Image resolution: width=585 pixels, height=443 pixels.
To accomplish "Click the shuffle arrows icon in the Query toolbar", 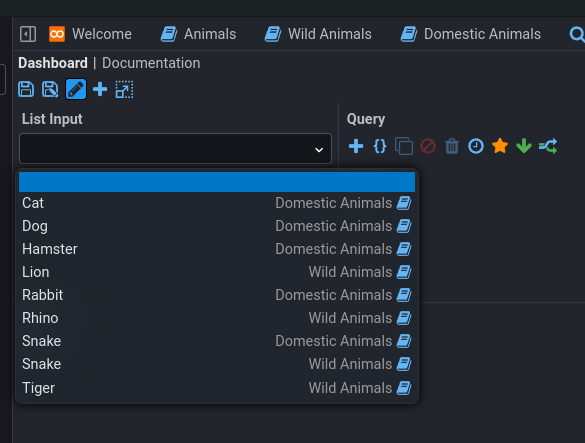I will pyautogui.click(x=548, y=146).
